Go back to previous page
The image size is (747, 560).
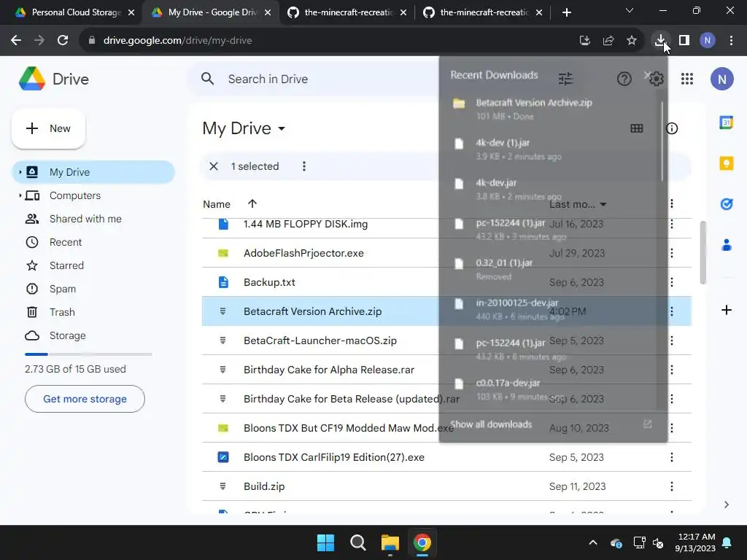coord(16,41)
